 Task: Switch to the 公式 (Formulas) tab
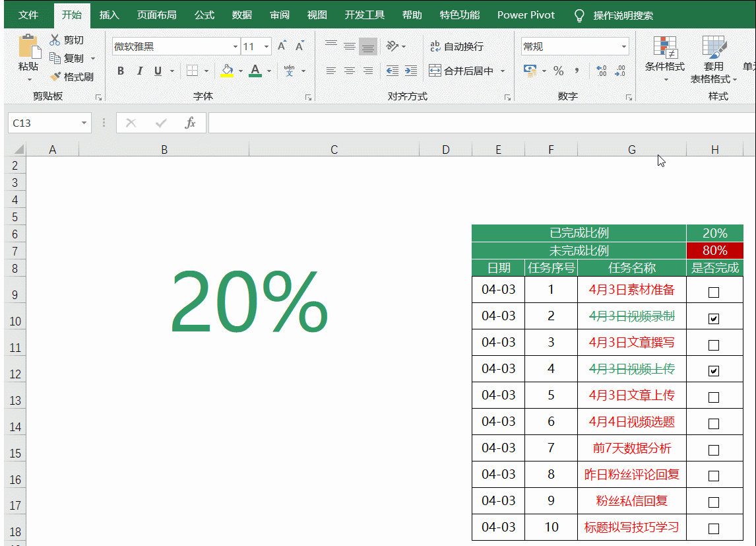coord(205,15)
